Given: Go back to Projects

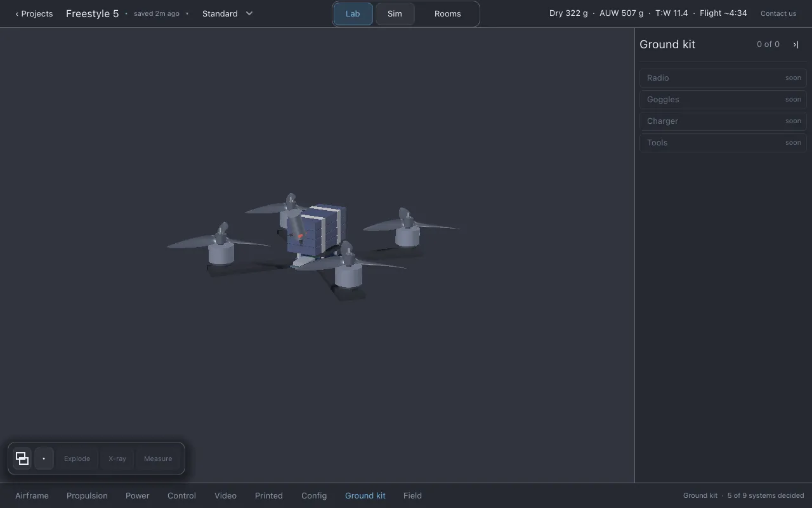Looking at the screenshot, I should tap(34, 13).
